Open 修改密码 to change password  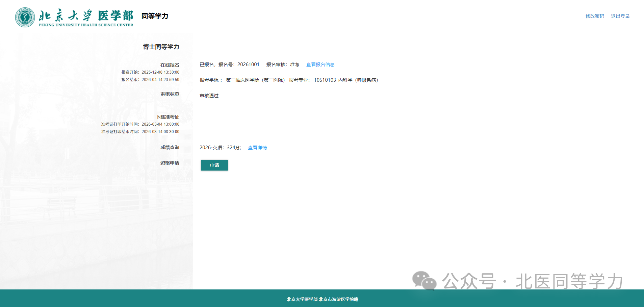(594, 16)
